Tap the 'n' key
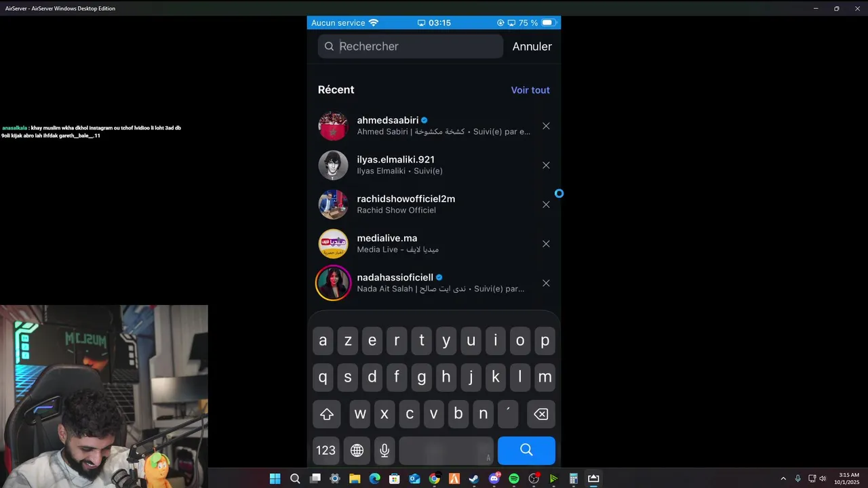 coord(484,414)
